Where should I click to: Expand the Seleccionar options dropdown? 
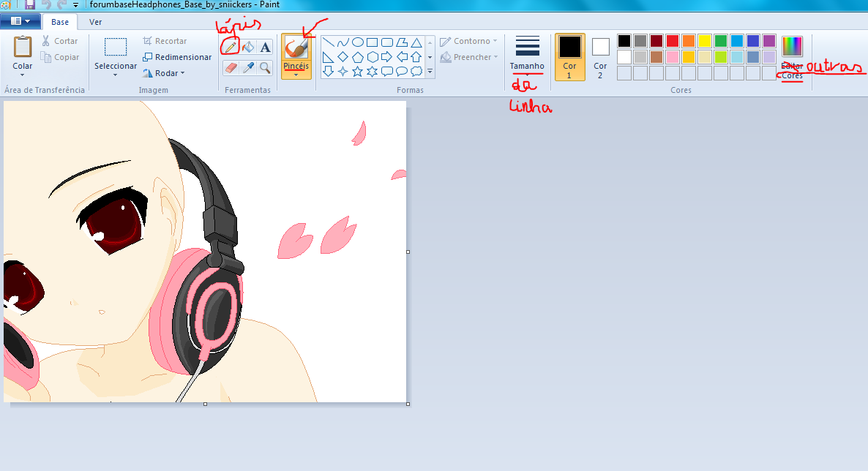coord(115,75)
